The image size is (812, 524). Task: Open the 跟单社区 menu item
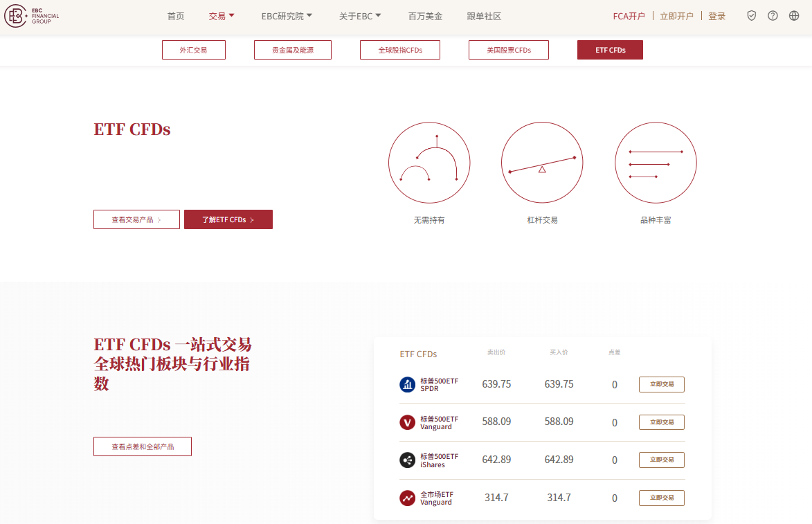tap(484, 16)
